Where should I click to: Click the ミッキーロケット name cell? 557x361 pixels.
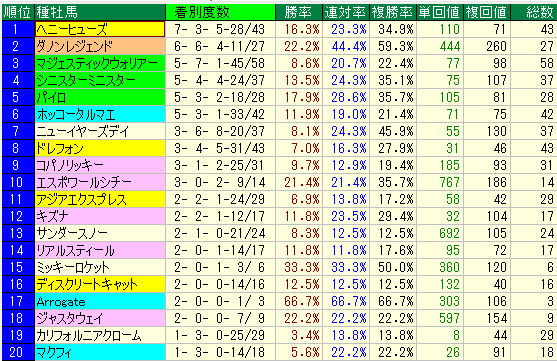coord(100,267)
